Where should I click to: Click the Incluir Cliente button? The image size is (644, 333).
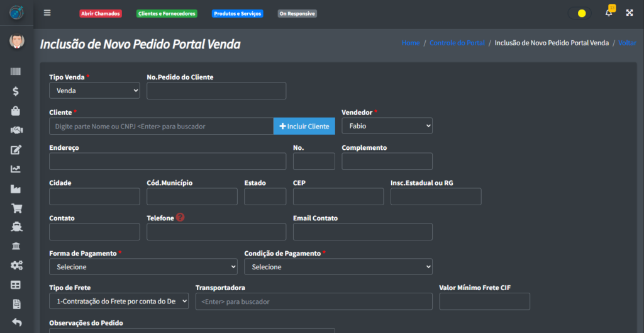point(304,126)
